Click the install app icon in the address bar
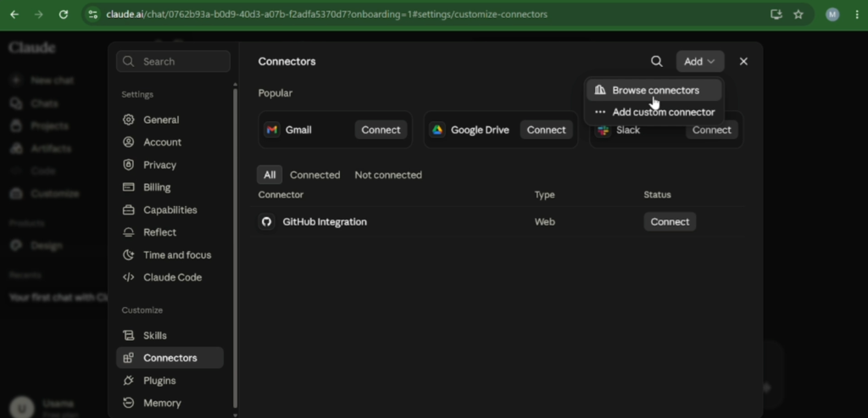This screenshot has height=418, width=868. click(x=776, y=14)
